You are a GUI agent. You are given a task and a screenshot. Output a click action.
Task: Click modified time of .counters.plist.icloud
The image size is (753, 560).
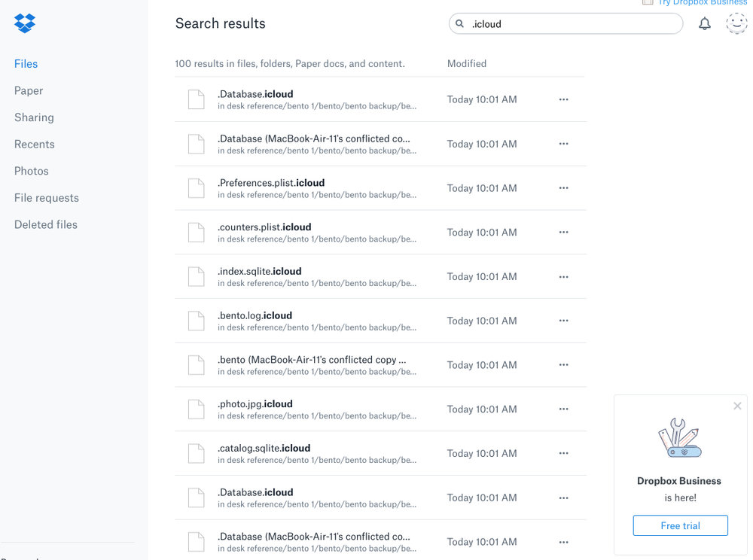[482, 233]
